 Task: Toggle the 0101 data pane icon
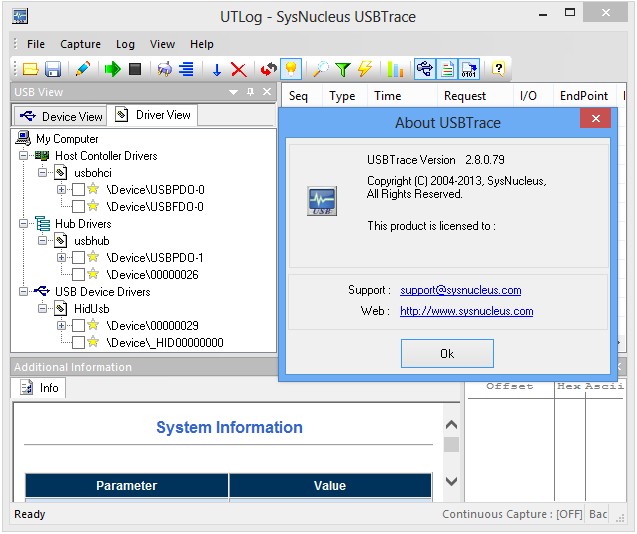pyautogui.click(x=469, y=69)
